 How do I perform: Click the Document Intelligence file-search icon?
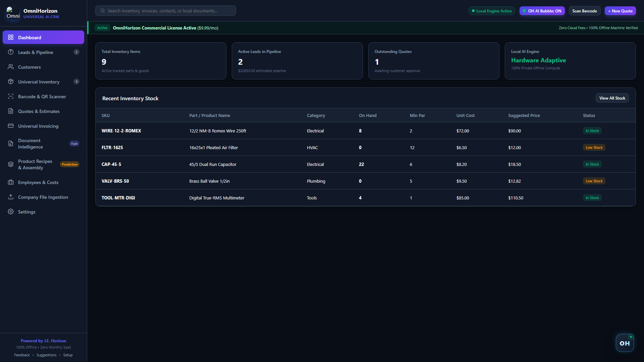click(x=11, y=143)
